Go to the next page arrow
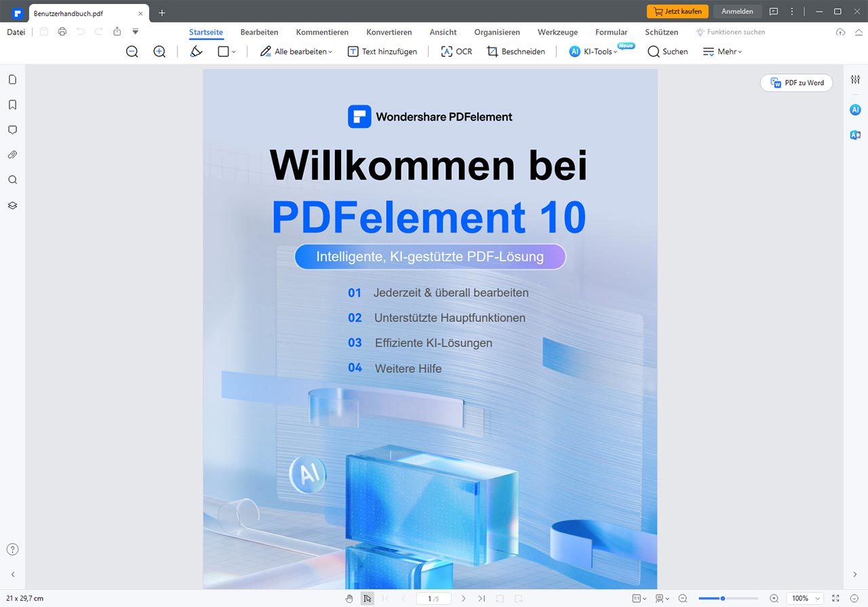The height and width of the screenshot is (607, 868). coord(463,598)
